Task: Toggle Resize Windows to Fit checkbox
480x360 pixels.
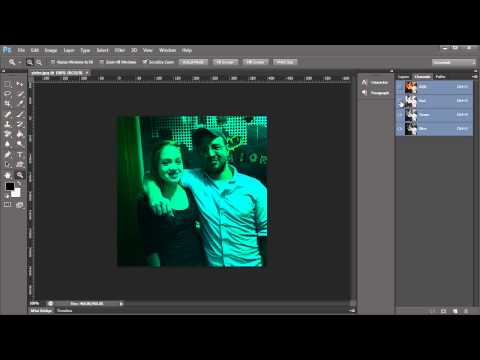Action: tap(53, 62)
